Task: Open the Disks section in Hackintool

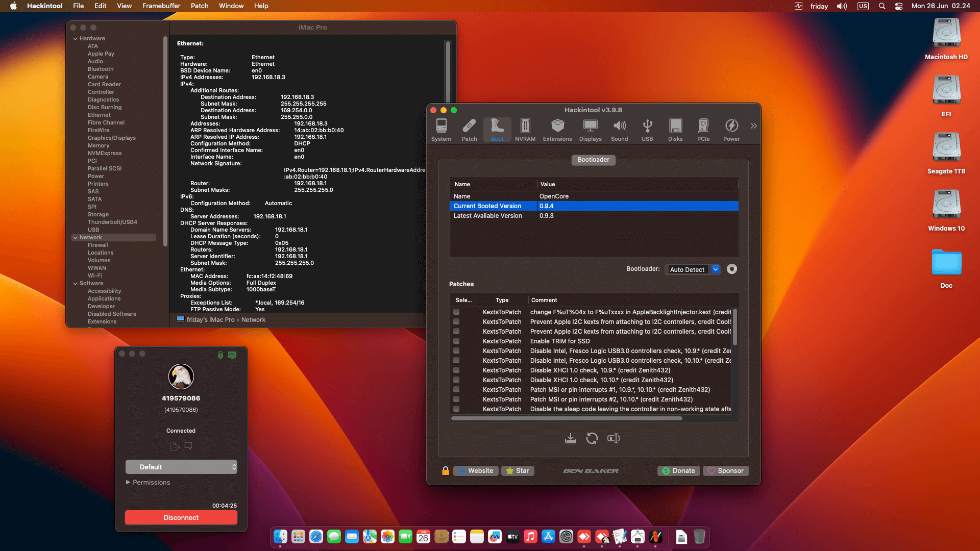Action: 675,129
